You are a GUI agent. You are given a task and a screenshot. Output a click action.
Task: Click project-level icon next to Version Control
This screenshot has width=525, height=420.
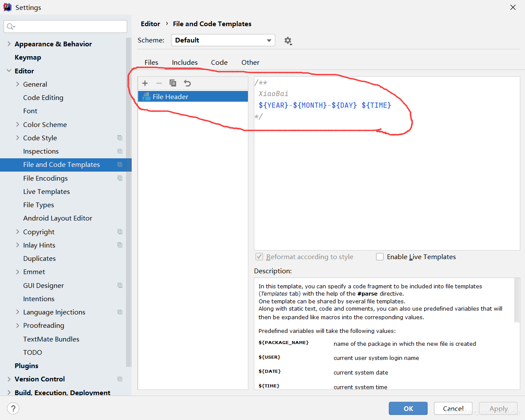120,379
